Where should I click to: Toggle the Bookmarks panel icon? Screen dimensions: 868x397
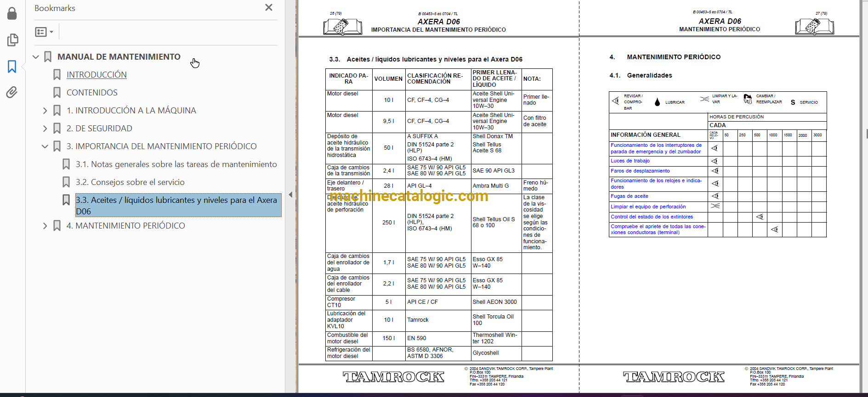tap(12, 67)
